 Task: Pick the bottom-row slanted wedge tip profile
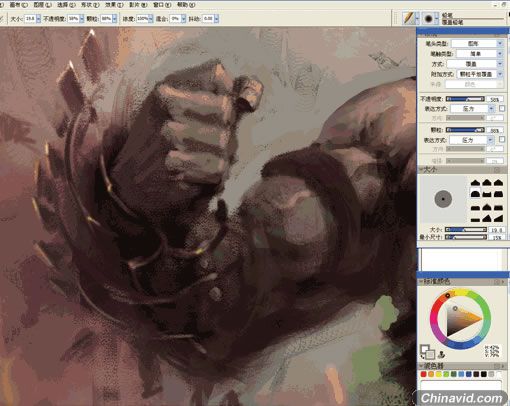[498, 219]
